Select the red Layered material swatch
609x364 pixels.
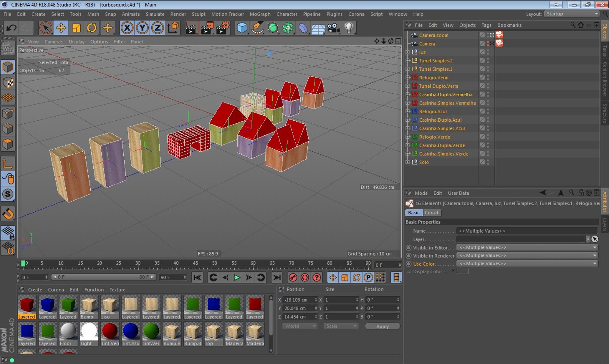27,307
